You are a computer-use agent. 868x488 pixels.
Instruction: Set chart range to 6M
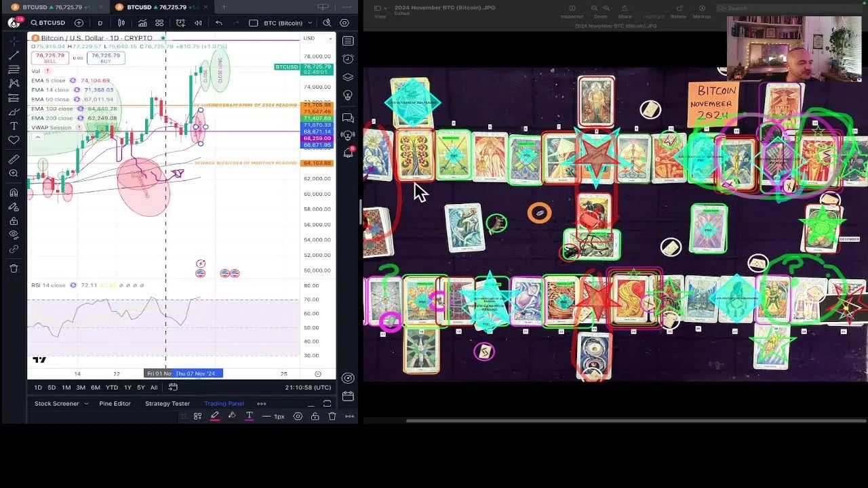coord(96,388)
